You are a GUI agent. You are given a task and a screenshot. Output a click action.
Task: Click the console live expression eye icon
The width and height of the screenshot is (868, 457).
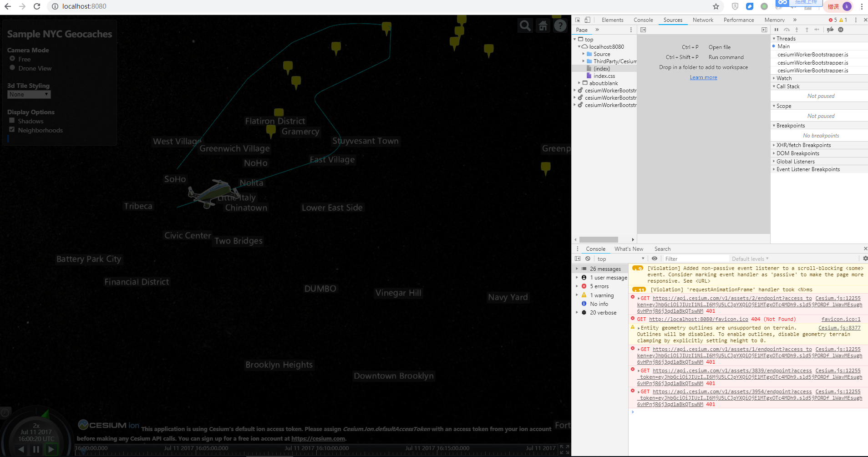pyautogui.click(x=655, y=259)
